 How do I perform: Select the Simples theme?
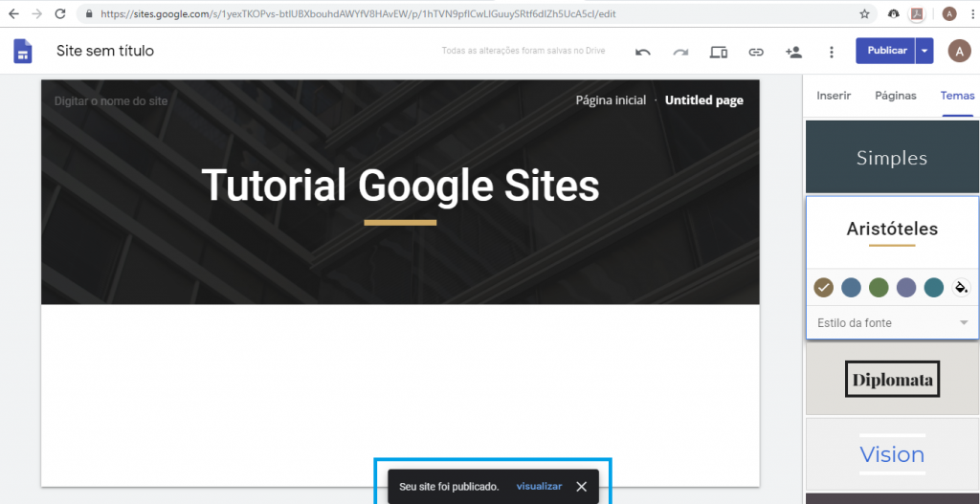[892, 157]
